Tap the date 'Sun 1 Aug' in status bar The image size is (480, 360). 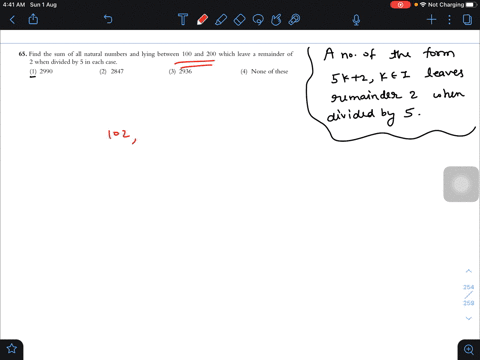pos(43,5)
